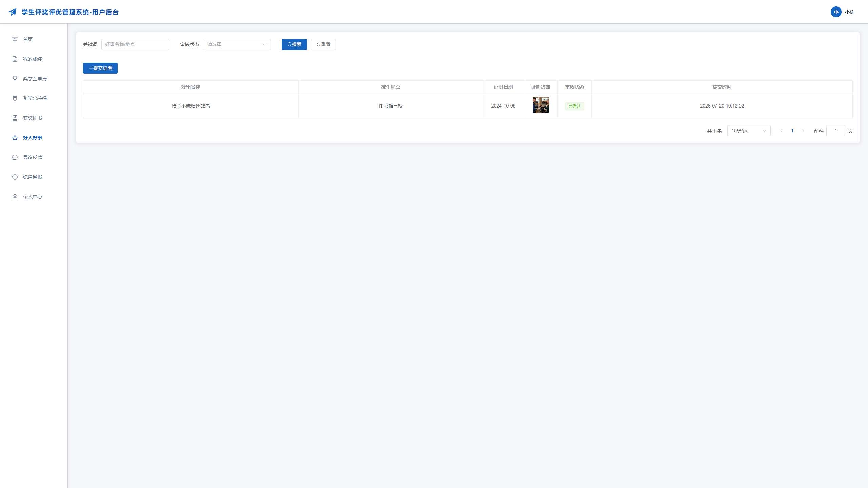
Task: Click the 小 user avatar circle
Action: click(836, 12)
